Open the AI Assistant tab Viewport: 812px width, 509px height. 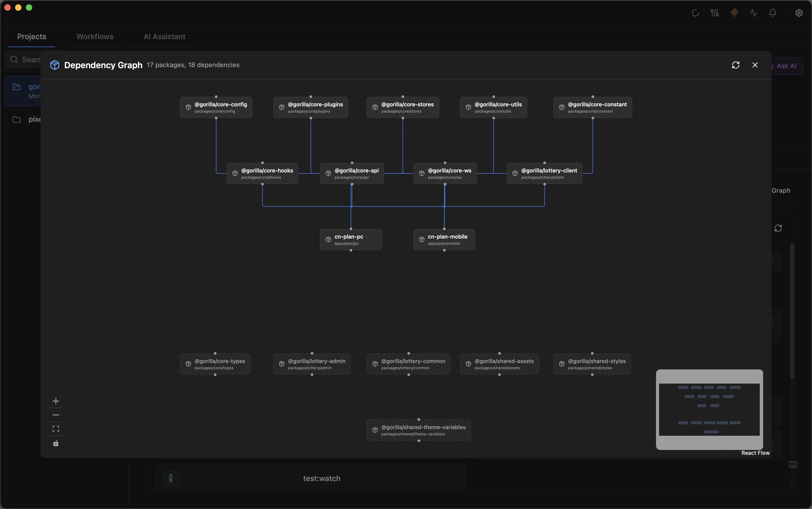click(x=164, y=37)
